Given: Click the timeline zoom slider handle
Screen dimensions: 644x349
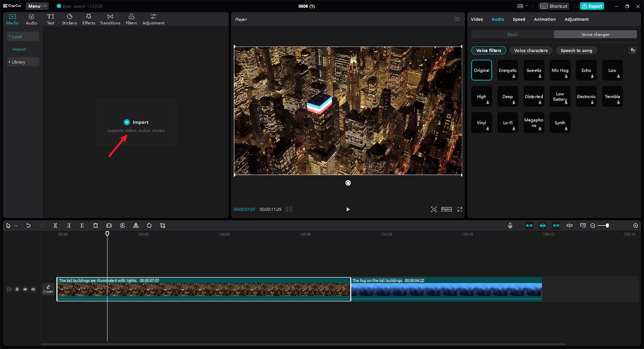Looking at the screenshot, I should pos(607,226).
